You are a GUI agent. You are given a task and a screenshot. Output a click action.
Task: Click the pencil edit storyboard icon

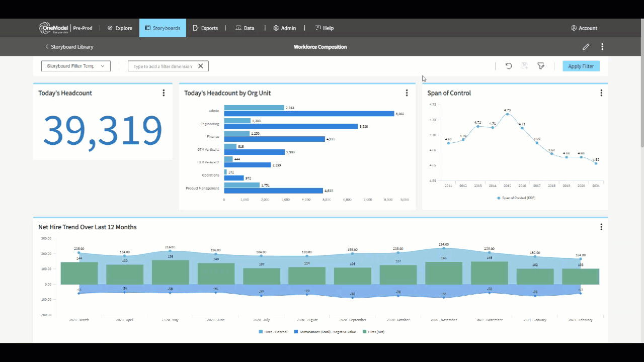[586, 47]
